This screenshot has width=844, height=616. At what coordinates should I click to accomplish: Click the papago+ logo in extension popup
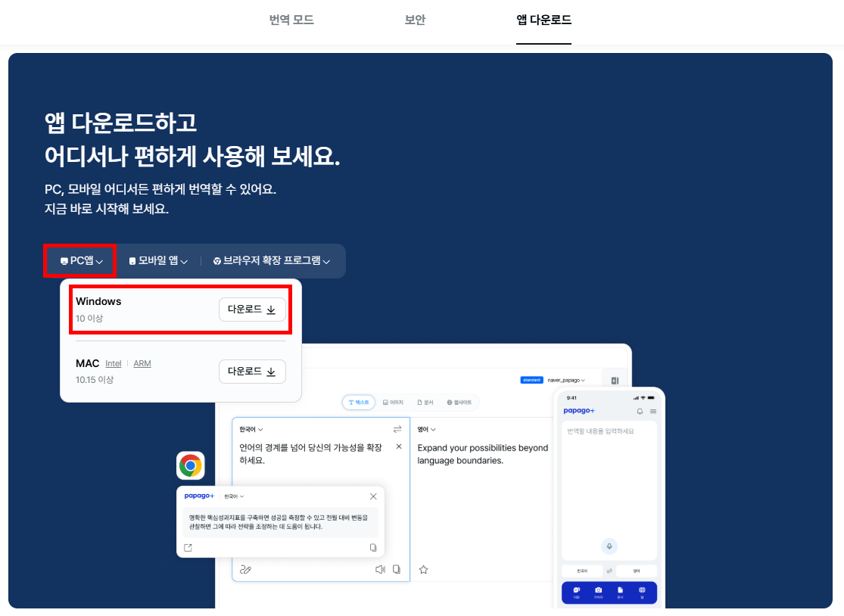click(199, 496)
